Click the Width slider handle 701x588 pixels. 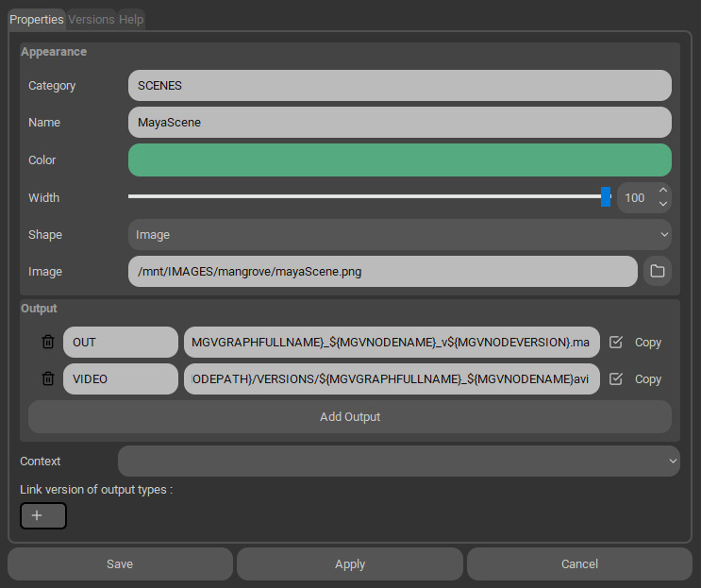[x=606, y=197]
